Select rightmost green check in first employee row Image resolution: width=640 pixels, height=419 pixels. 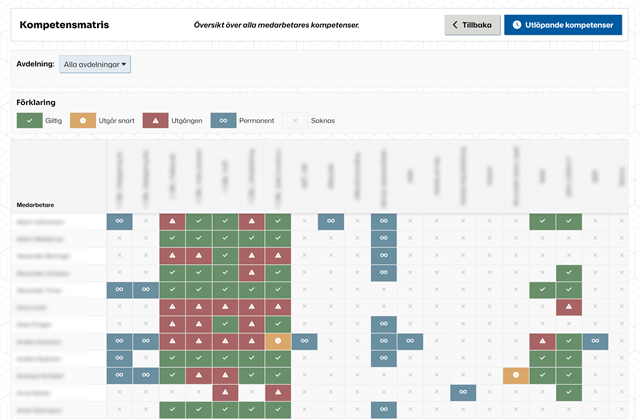point(568,221)
